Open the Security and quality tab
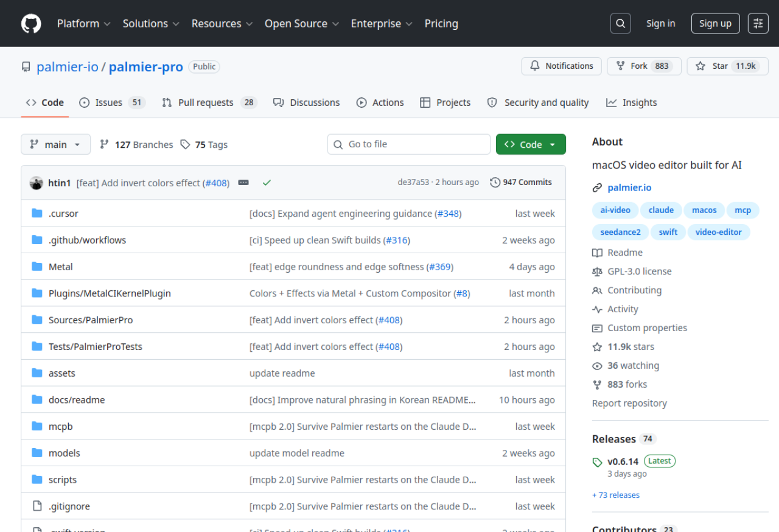The image size is (779, 532). [538, 102]
